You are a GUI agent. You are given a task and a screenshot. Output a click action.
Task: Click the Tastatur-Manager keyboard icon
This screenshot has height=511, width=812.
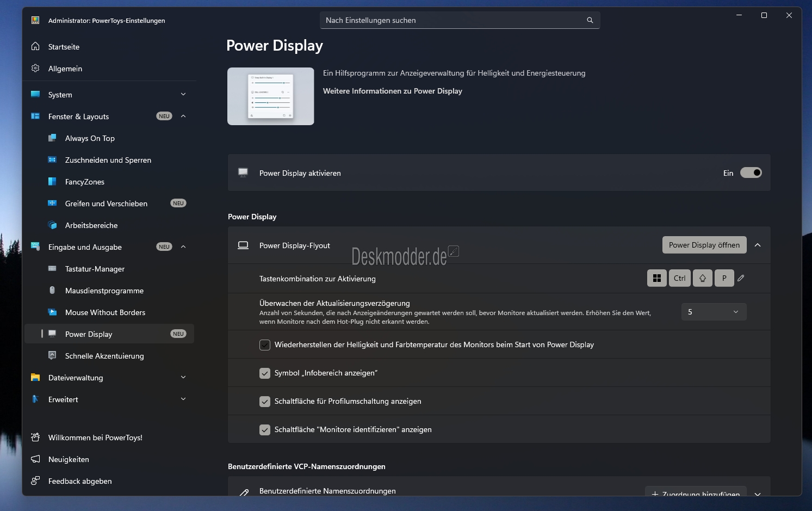click(x=52, y=269)
